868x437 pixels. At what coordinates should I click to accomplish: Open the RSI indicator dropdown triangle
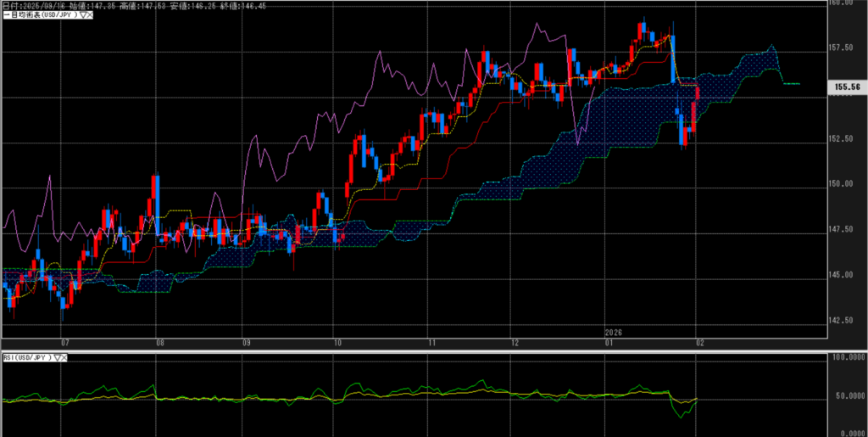[57, 359]
